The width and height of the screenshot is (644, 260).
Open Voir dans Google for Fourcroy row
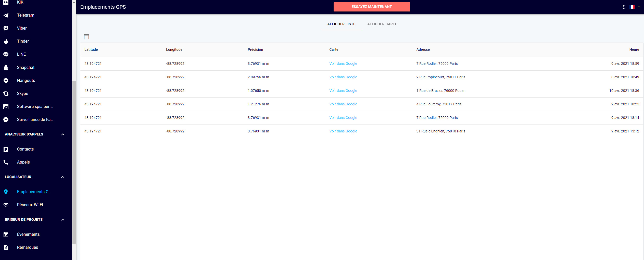(x=343, y=104)
